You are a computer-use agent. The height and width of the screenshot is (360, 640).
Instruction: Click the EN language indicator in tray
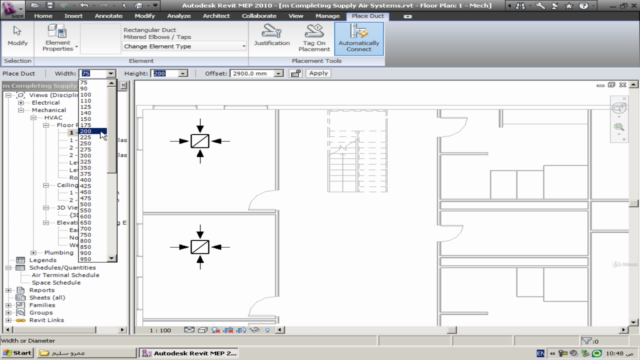pyautogui.click(x=540, y=353)
